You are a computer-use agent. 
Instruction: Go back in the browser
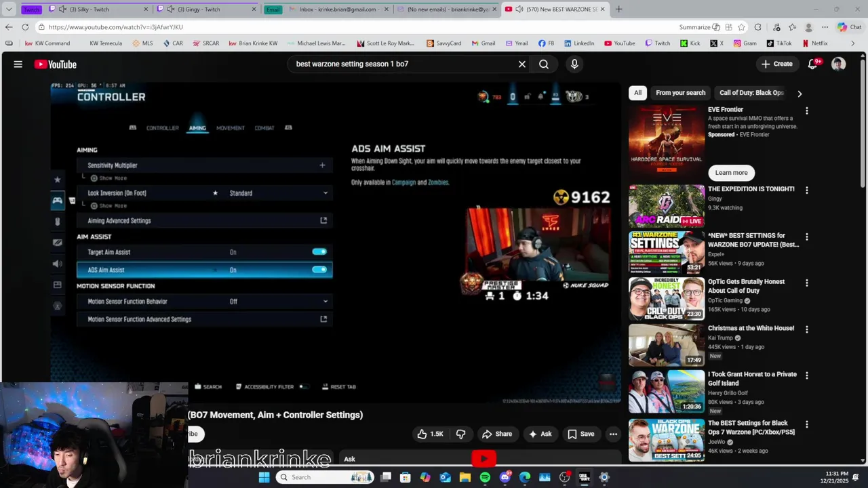click(8, 27)
